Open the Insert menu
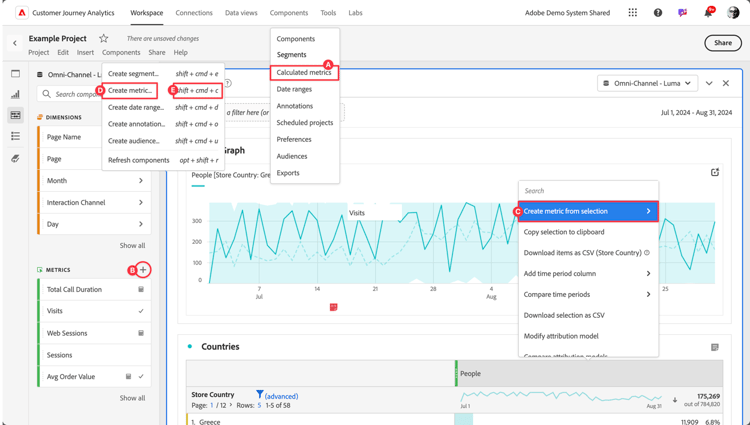Image resolution: width=750 pixels, height=425 pixels. [85, 53]
